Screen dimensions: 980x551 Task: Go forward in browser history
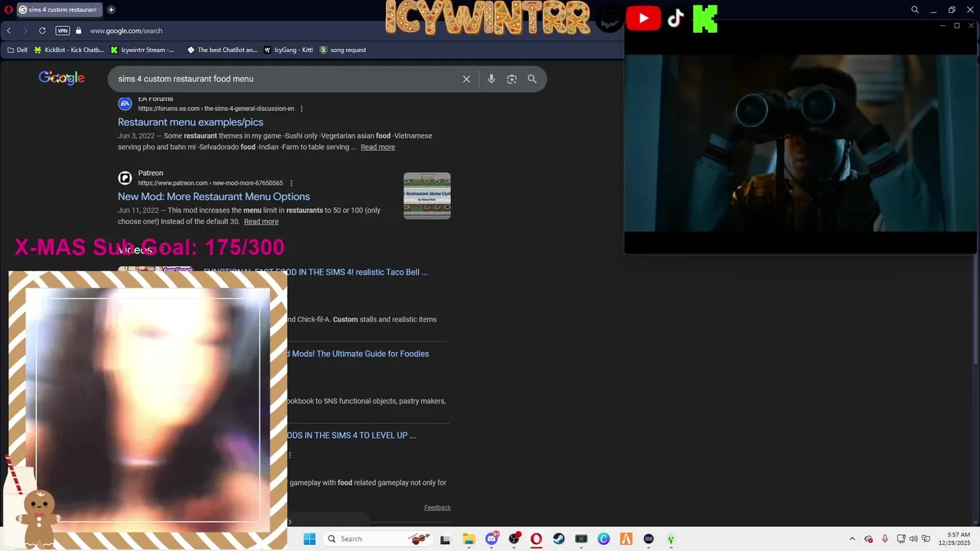tap(24, 31)
